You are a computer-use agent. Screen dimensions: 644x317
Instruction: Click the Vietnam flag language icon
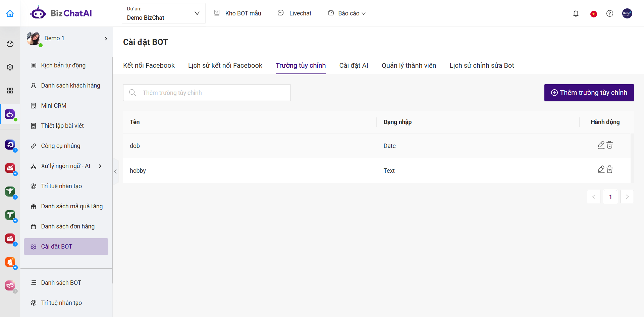[x=593, y=14]
